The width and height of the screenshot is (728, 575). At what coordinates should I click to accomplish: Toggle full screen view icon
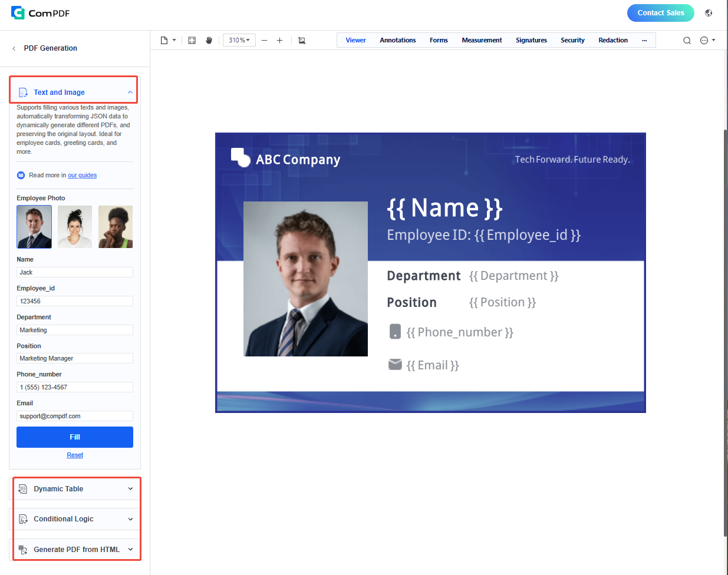pyautogui.click(x=192, y=40)
